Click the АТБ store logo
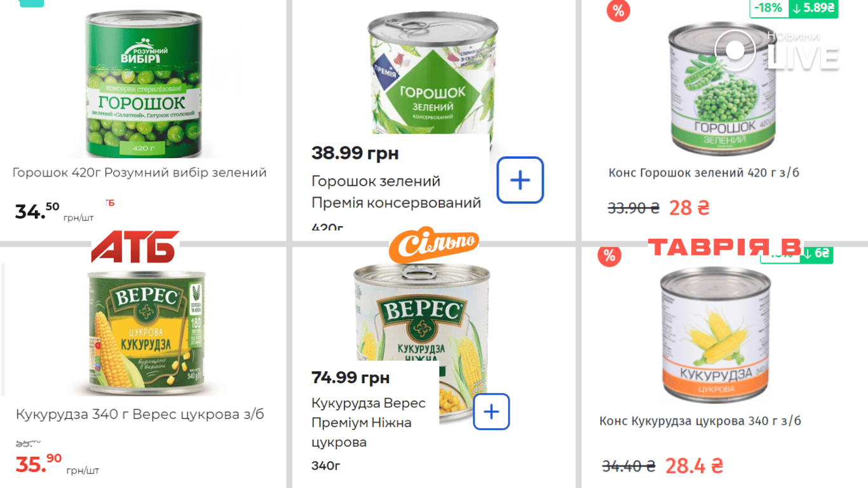This screenshot has height=488, width=868. tap(135, 247)
